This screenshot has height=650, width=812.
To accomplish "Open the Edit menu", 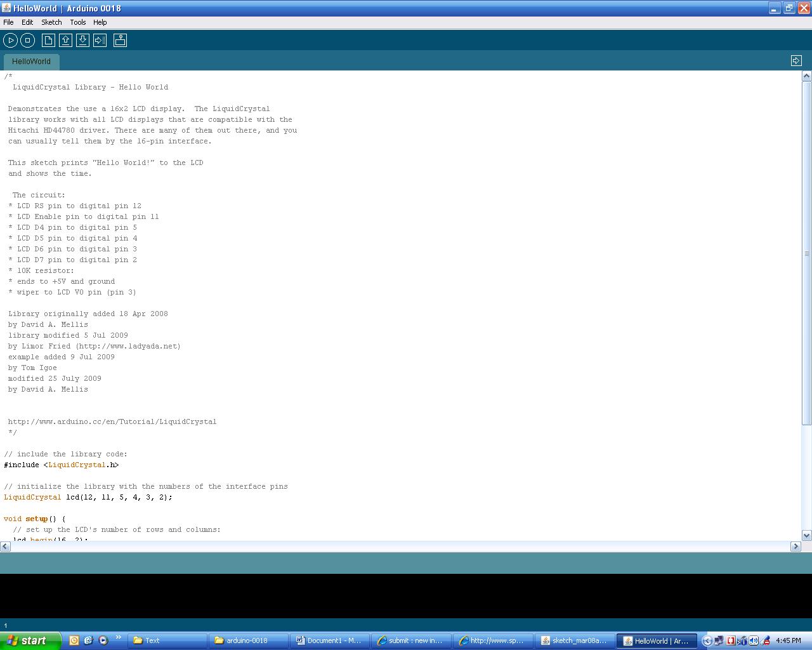I will (27, 22).
